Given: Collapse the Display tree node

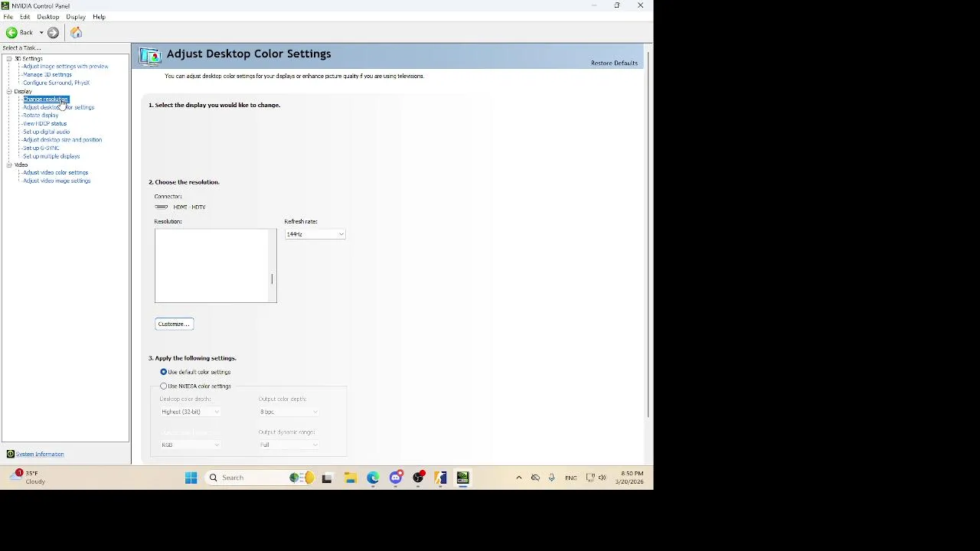Looking at the screenshot, I should (9, 91).
